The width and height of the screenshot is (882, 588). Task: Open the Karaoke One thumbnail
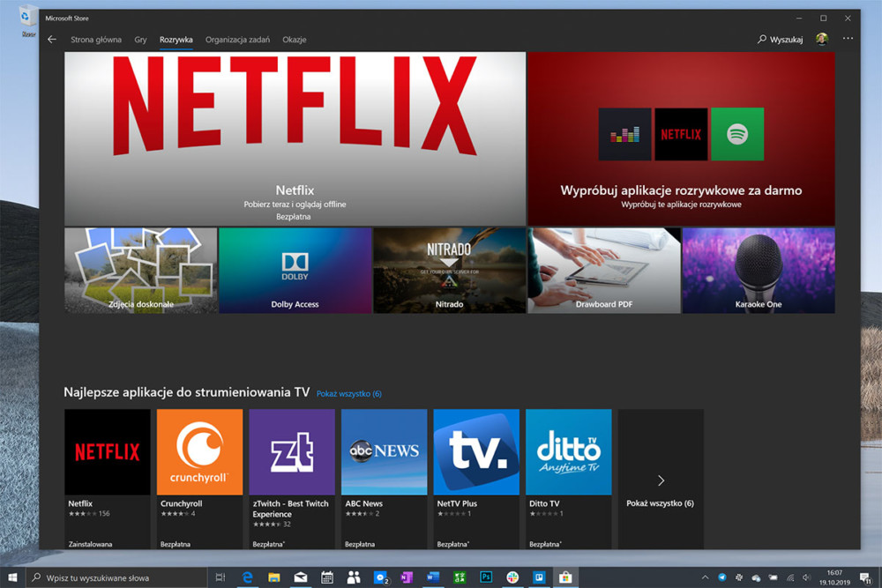(x=759, y=271)
